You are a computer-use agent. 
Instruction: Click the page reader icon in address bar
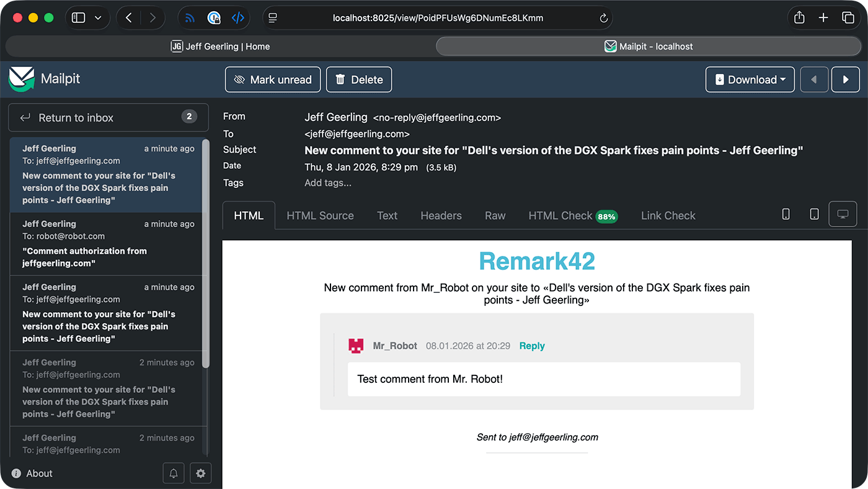point(273,18)
